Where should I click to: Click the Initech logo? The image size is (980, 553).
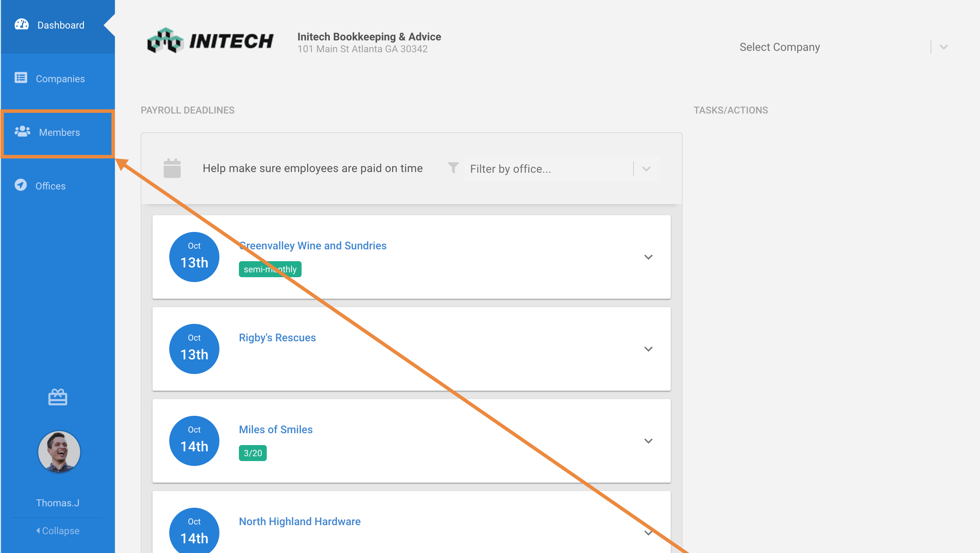click(210, 41)
